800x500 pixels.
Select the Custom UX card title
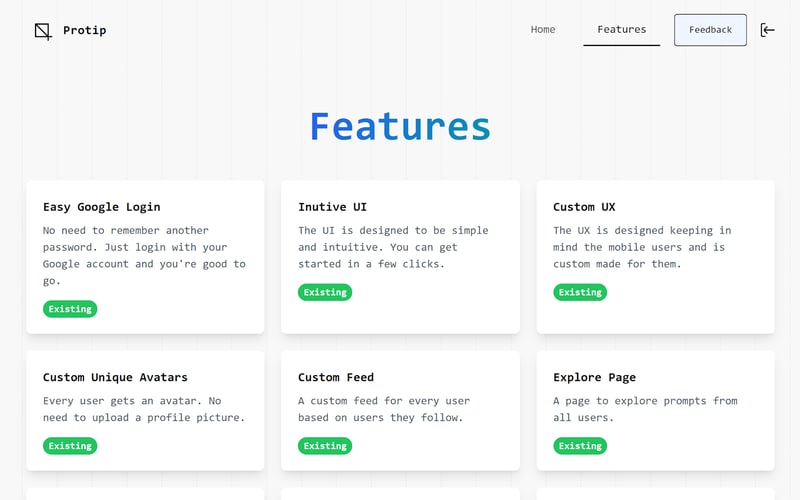tap(584, 207)
